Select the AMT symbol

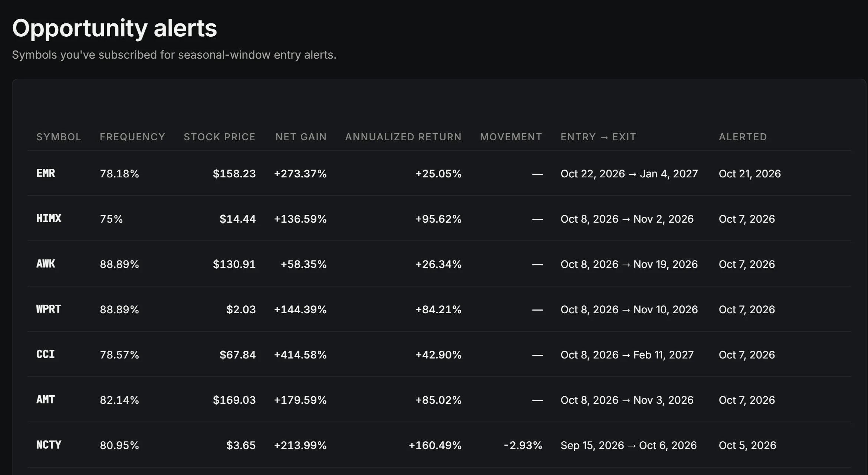tap(46, 400)
